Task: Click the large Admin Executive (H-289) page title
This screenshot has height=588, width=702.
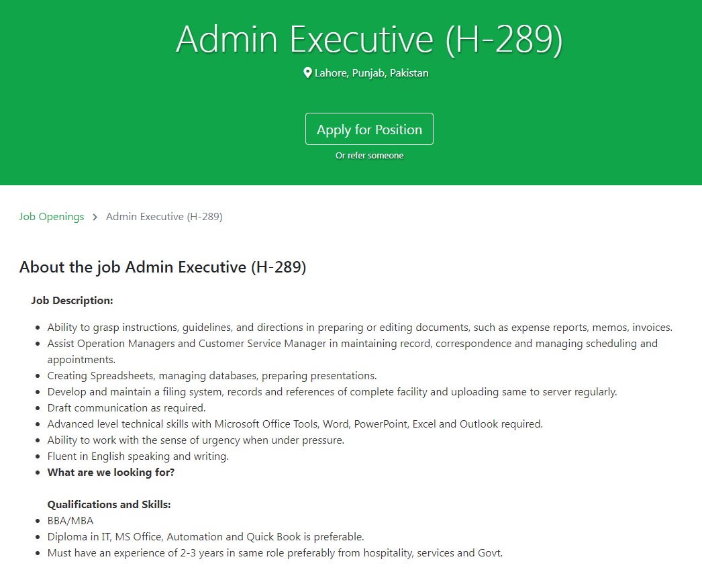Action: click(369, 39)
